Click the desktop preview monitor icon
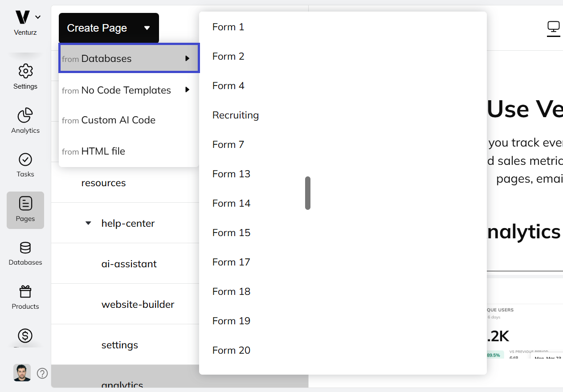The width and height of the screenshot is (563, 392). point(553,28)
